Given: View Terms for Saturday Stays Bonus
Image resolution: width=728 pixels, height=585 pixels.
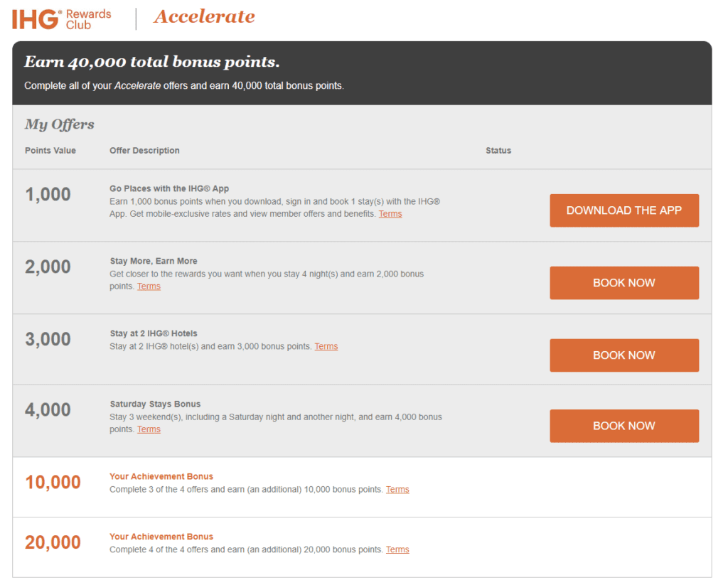Looking at the screenshot, I should click(149, 429).
